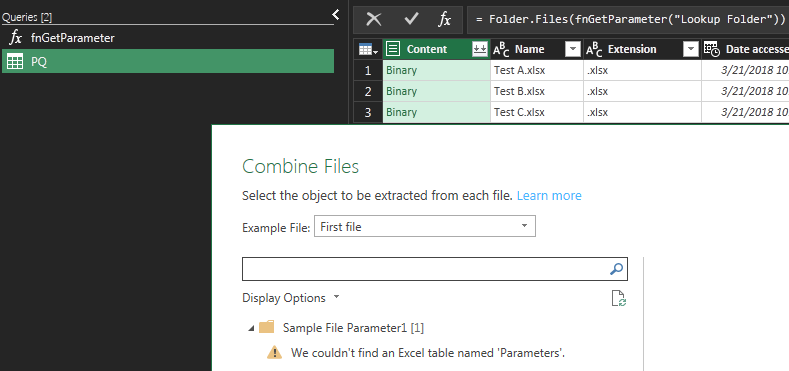Open Extension column filter dropdown
The height and width of the screenshot is (371, 789).
[692, 49]
